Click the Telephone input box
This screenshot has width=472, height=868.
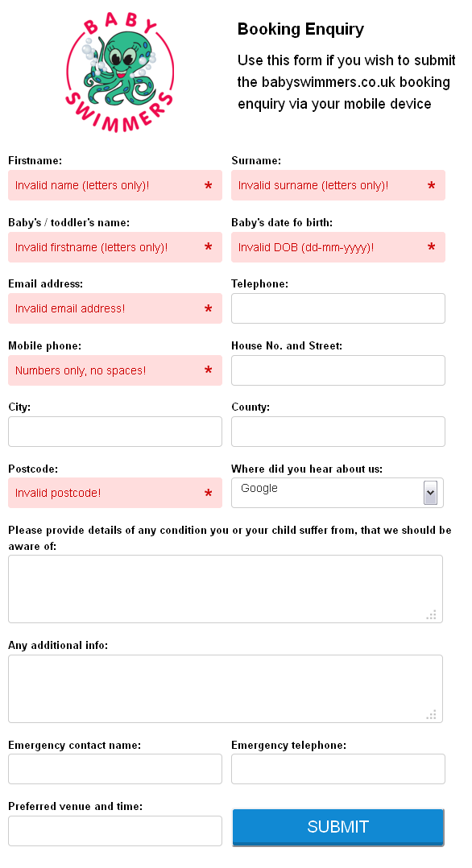coord(338,308)
